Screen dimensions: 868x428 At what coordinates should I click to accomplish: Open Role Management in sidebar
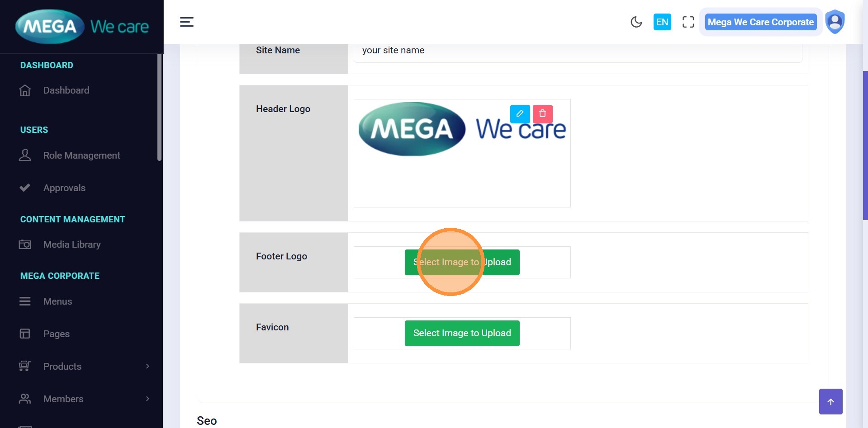(81, 155)
